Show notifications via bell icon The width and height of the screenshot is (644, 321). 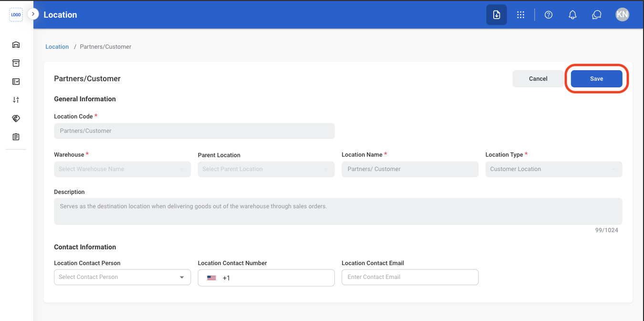point(573,15)
